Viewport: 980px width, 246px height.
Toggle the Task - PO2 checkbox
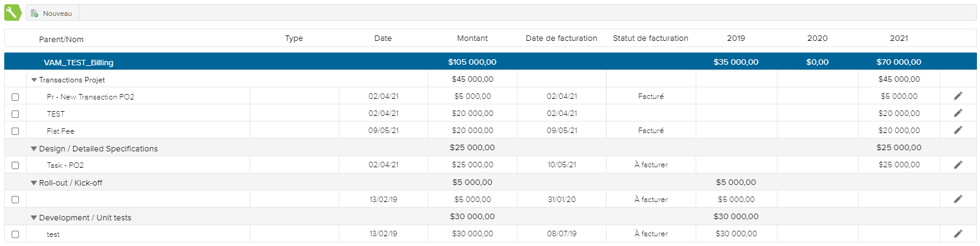click(15, 165)
